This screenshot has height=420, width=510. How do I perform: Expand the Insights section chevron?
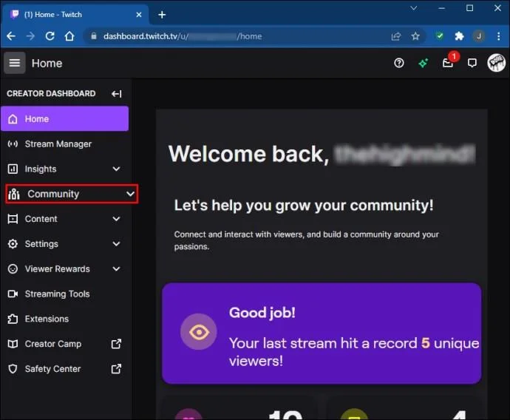pos(116,169)
